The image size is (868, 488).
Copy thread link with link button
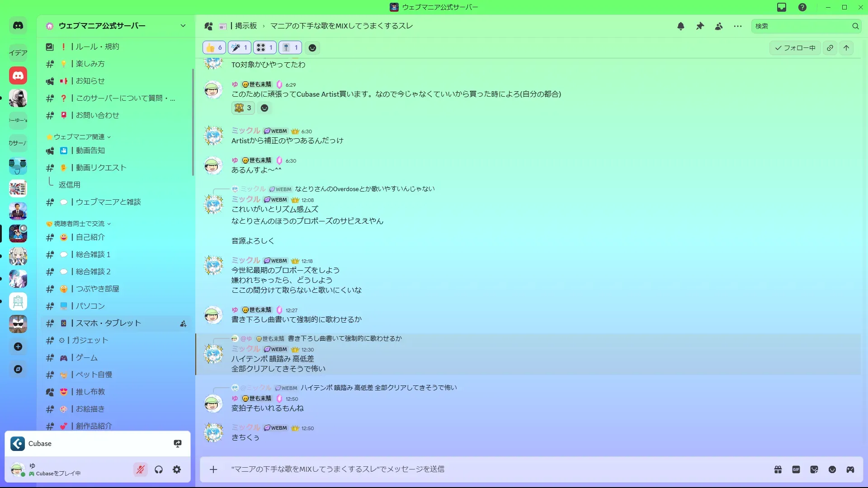(830, 48)
